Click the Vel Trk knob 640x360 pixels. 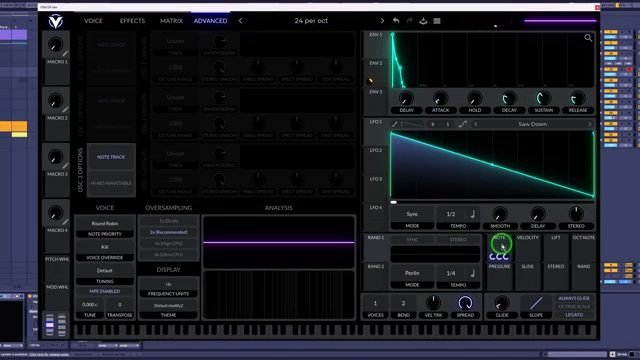[x=433, y=303]
